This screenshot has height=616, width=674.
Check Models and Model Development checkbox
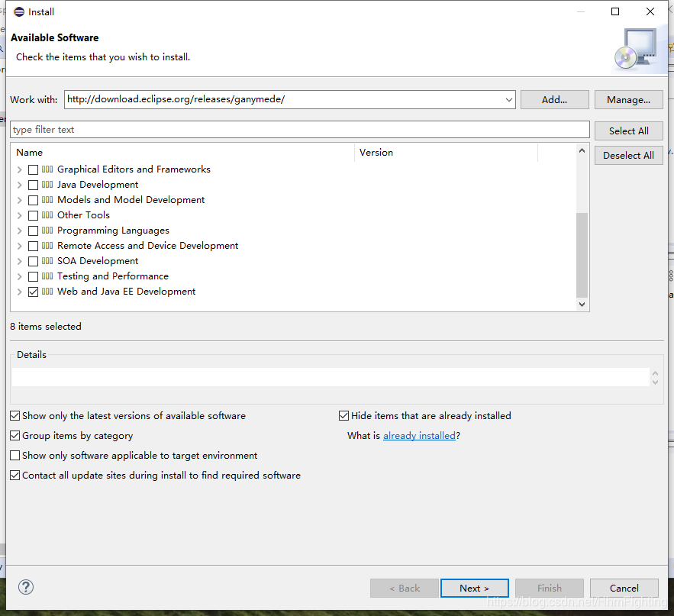coord(33,200)
